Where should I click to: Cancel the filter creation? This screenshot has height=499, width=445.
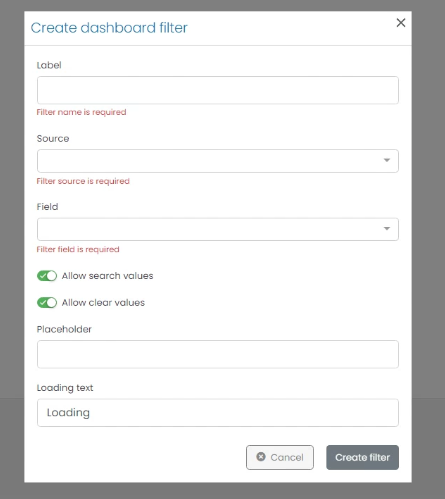pos(280,457)
